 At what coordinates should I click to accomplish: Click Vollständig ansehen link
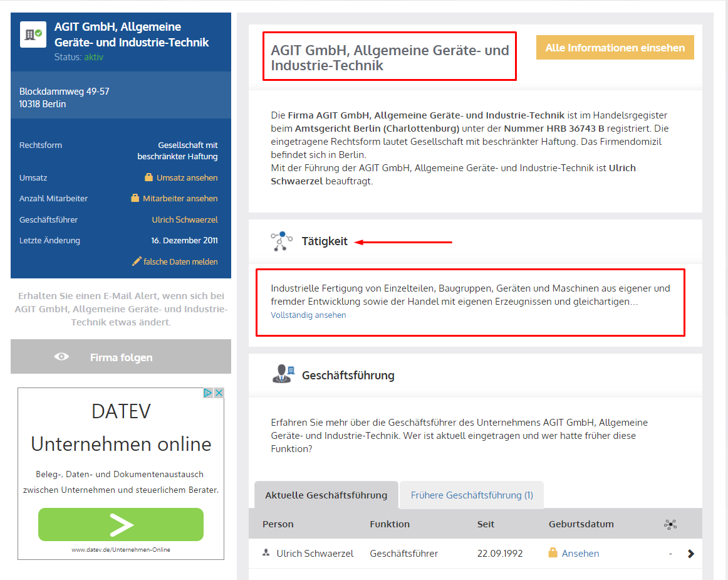308,315
